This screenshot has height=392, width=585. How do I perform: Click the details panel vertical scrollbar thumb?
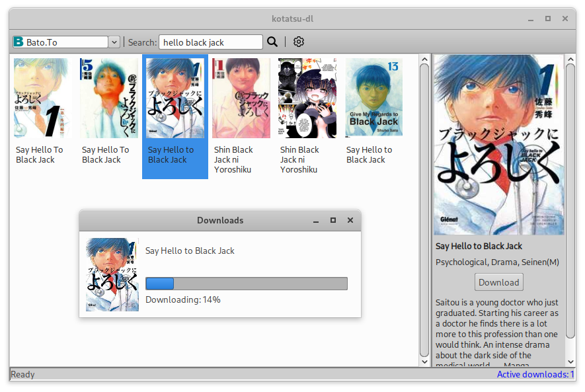tap(570, 201)
